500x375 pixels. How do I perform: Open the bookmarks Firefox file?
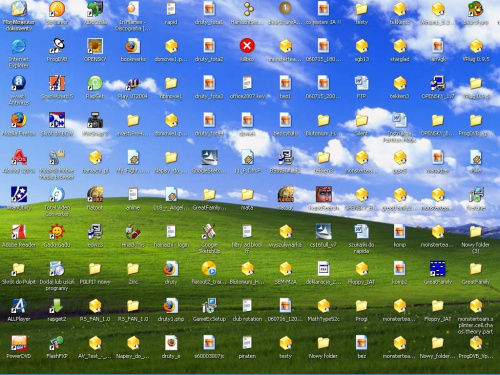133,46
